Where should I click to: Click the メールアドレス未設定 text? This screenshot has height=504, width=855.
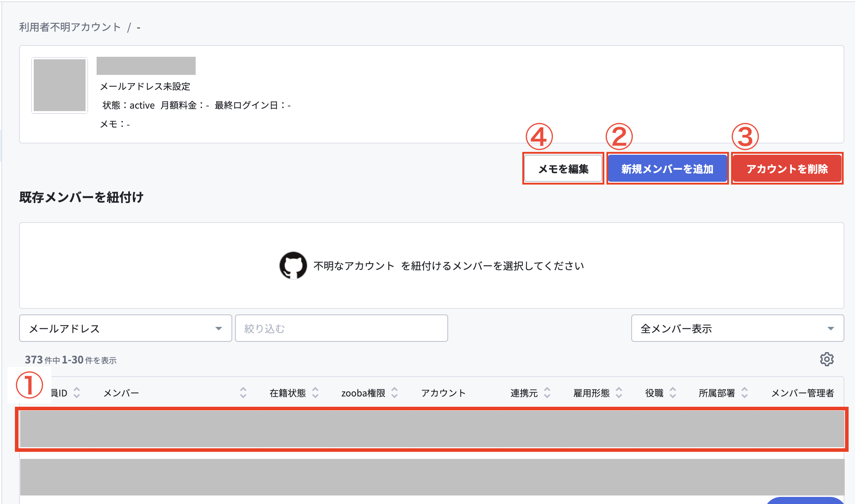coord(145,86)
